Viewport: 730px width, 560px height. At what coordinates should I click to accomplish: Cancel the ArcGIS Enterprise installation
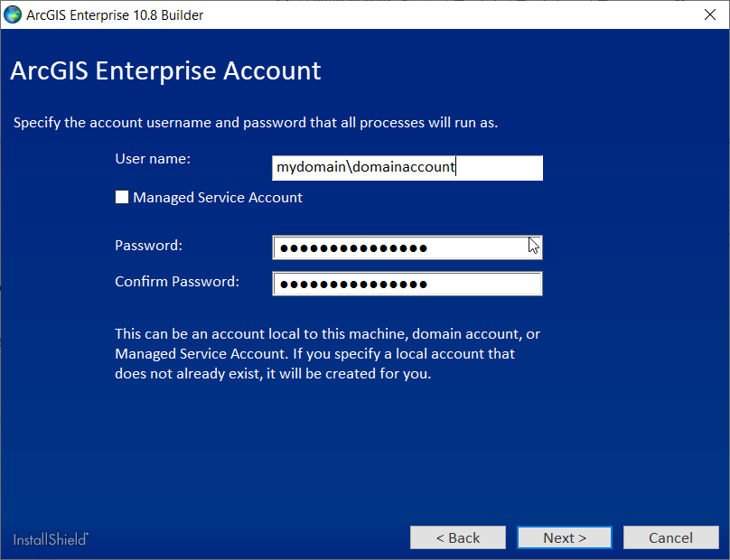(670, 537)
